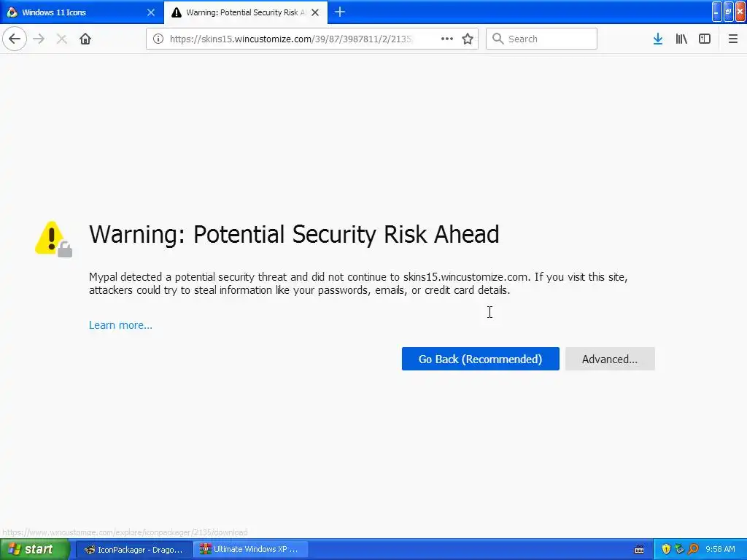Open the Downloads panel

tap(658, 39)
